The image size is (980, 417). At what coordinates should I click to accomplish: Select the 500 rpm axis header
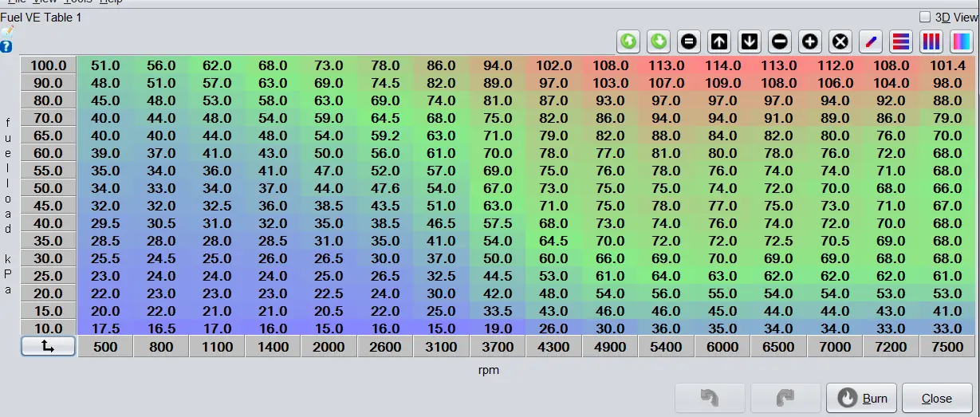click(105, 346)
